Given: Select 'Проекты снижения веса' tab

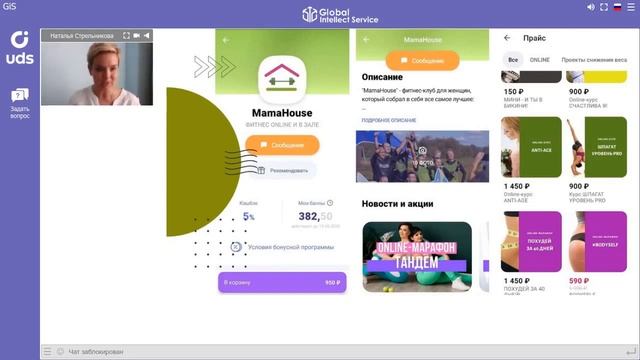Looking at the screenshot, I should [594, 60].
